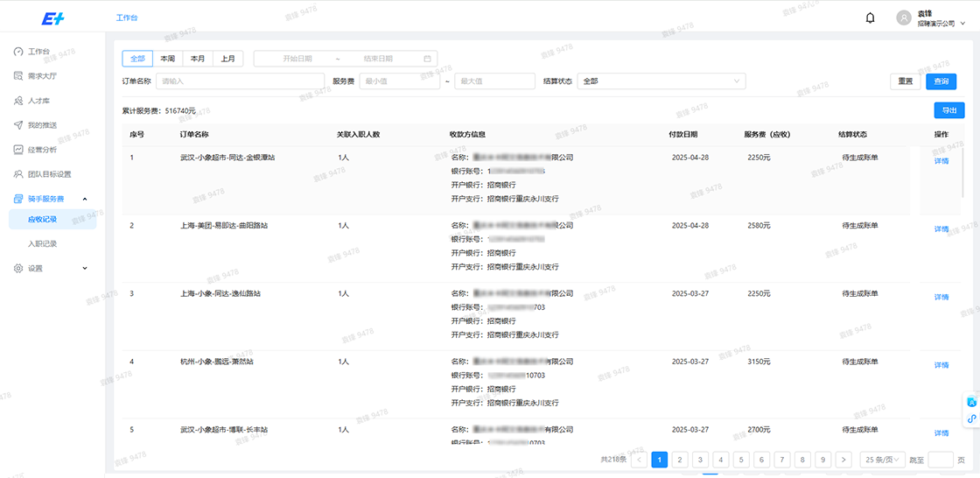Click the 结束日期 date field
The width and height of the screenshot is (980, 478).
[x=378, y=59]
